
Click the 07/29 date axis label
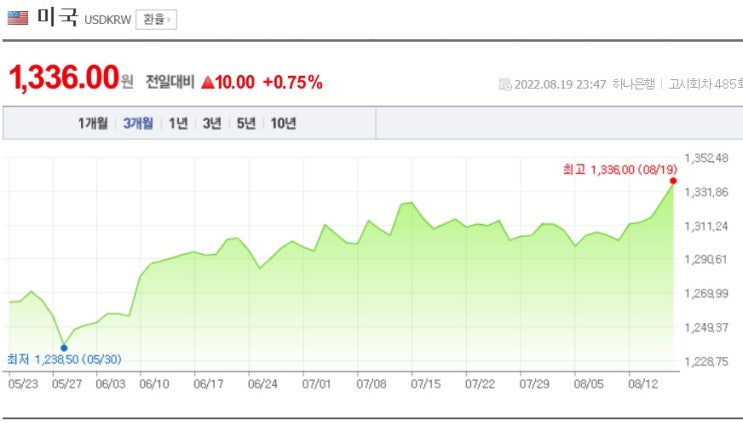click(x=535, y=384)
